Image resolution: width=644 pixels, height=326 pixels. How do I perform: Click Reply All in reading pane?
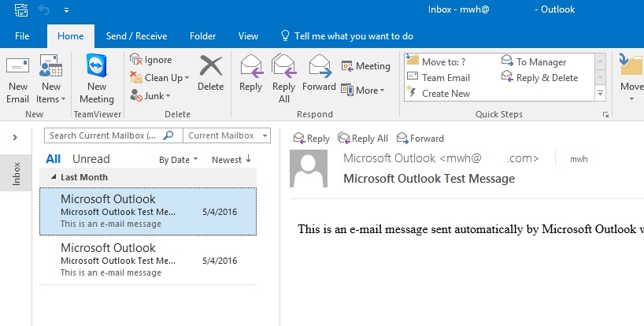point(363,139)
